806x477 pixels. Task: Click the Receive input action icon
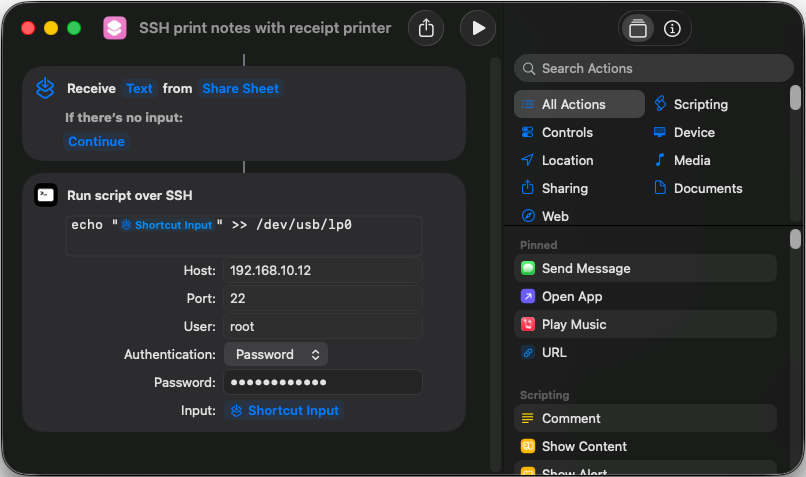pyautogui.click(x=45, y=88)
